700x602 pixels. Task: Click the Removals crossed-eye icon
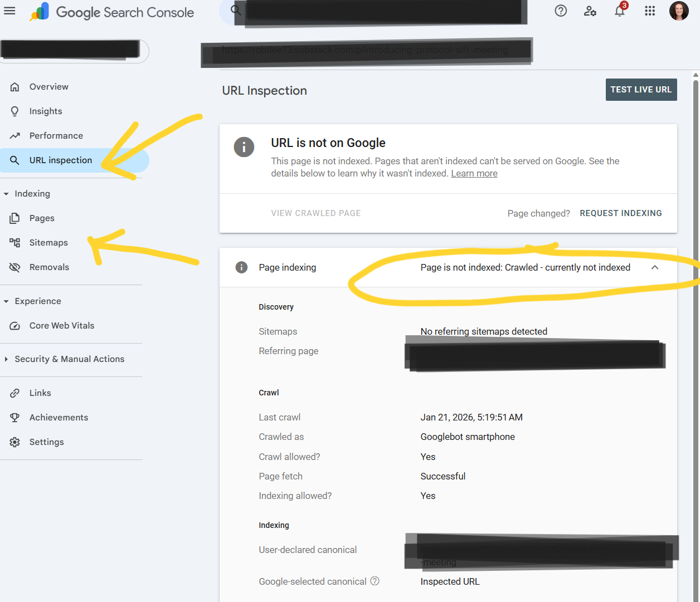pos(15,267)
